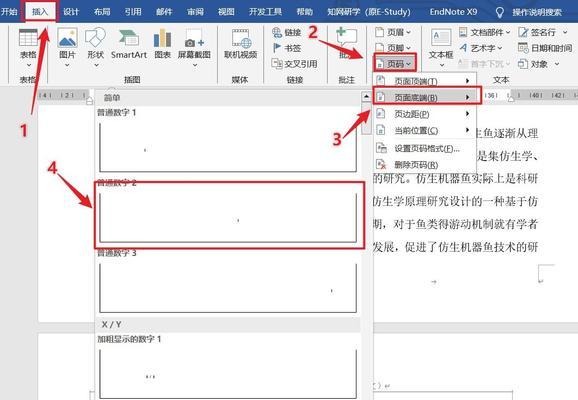Expand the 屏幕截图 dropdown arrow
The image size is (578, 400).
(x=195, y=65)
